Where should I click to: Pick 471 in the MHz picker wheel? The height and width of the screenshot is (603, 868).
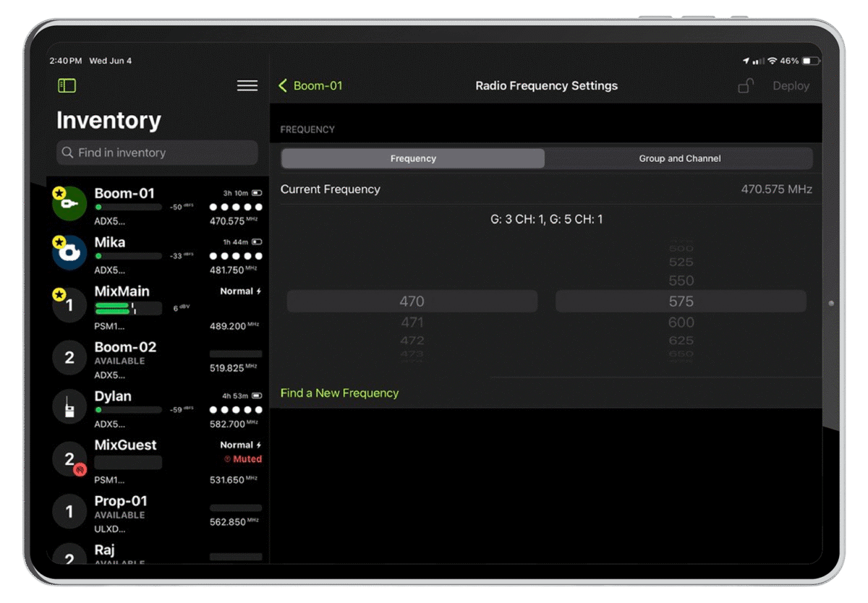pos(412,322)
